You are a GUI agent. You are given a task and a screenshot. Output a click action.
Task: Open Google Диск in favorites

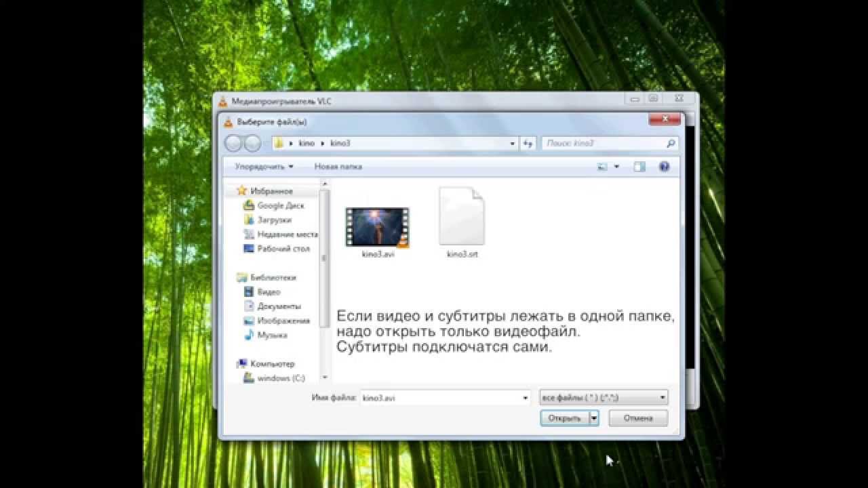tap(281, 205)
